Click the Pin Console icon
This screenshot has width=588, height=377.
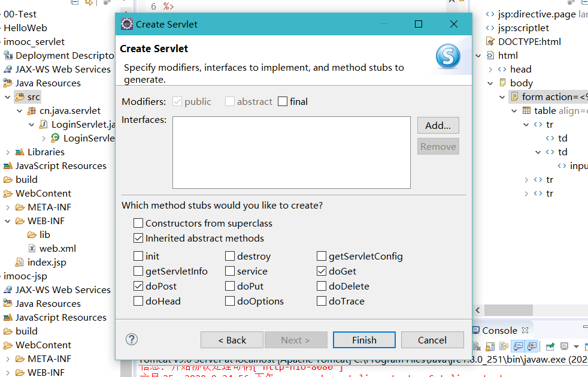click(x=550, y=346)
